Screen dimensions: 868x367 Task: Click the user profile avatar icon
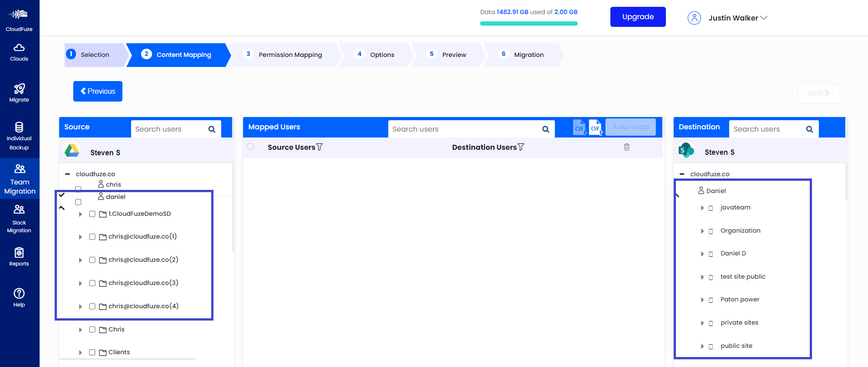[x=694, y=18]
